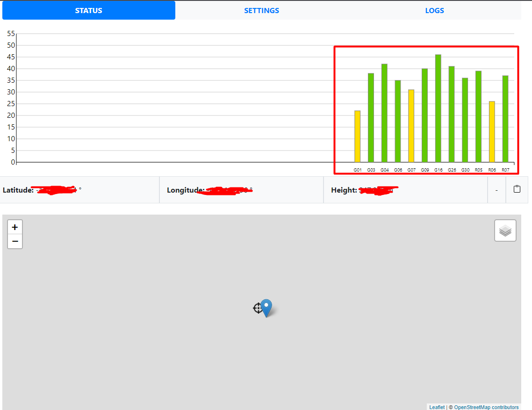Open the Leaflet attribution link
The width and height of the screenshot is (532, 410).
tap(437, 407)
